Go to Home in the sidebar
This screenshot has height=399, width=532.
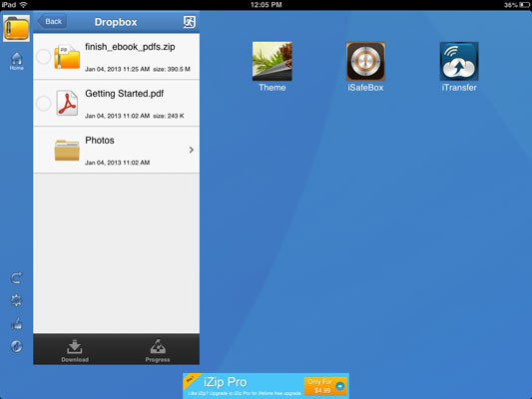coord(17,61)
